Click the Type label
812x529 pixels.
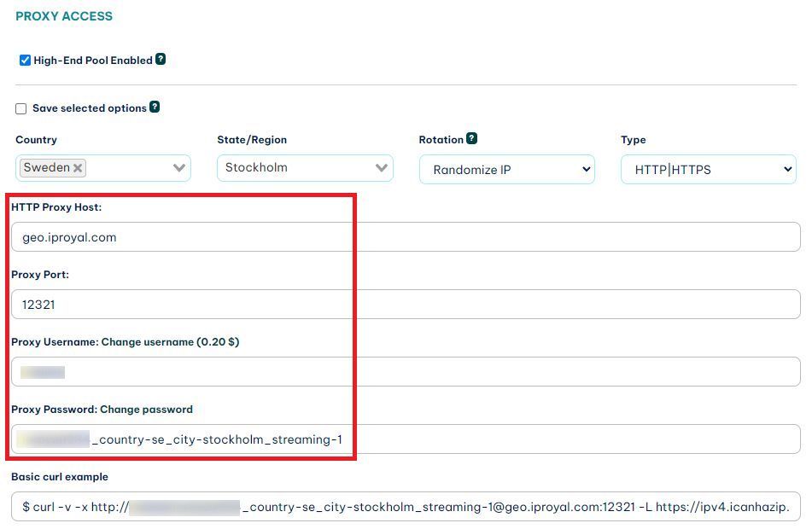(633, 140)
